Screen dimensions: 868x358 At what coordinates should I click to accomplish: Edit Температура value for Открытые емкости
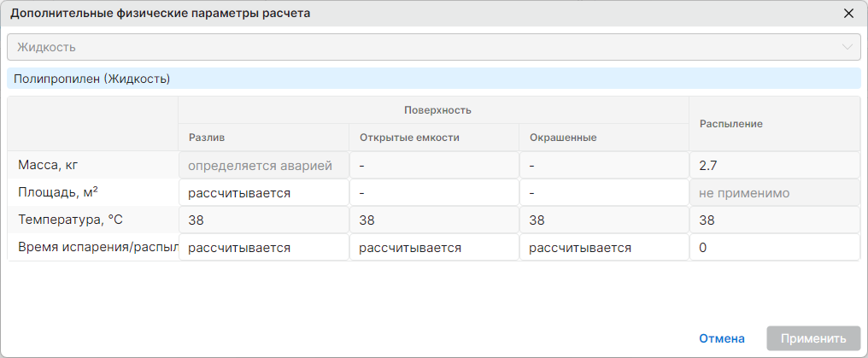pyautogui.click(x=434, y=220)
